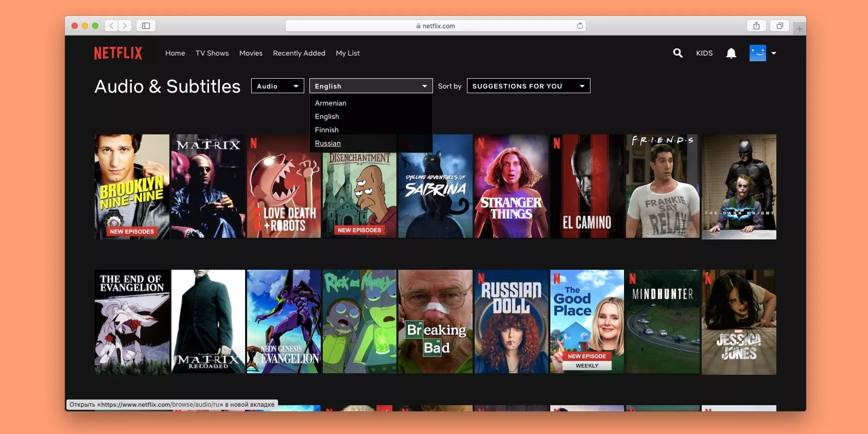Open El Camino poster
Screen dimensions: 868x434
[x=587, y=186]
